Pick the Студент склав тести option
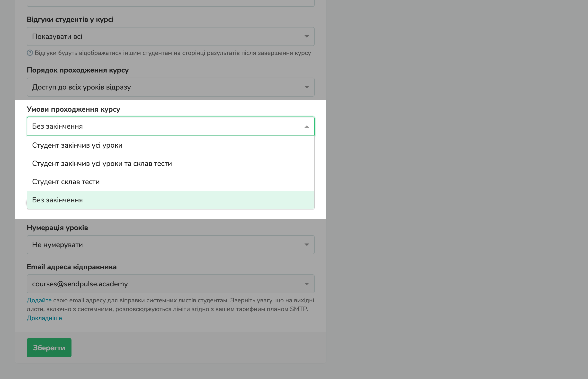This screenshot has width=588, height=379. tap(66, 182)
